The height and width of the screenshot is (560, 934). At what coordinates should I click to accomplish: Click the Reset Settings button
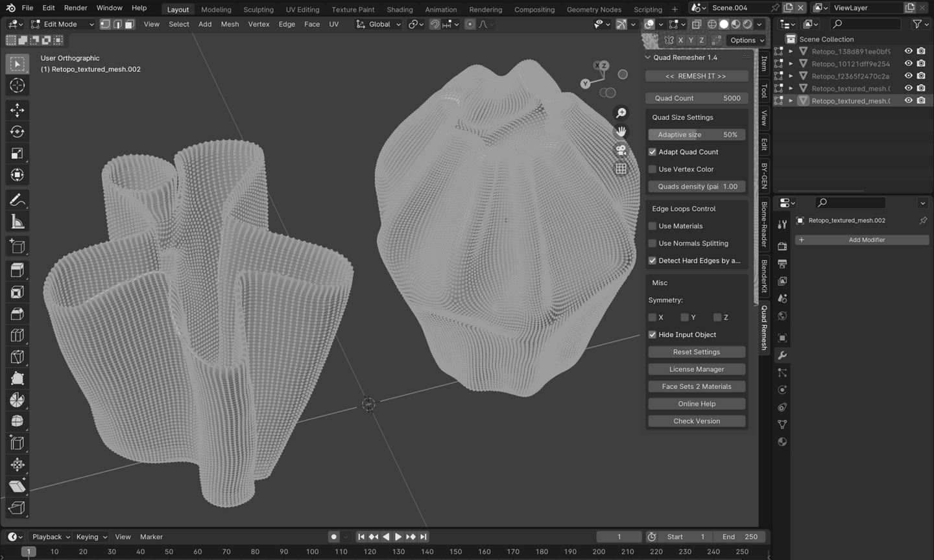tap(696, 352)
